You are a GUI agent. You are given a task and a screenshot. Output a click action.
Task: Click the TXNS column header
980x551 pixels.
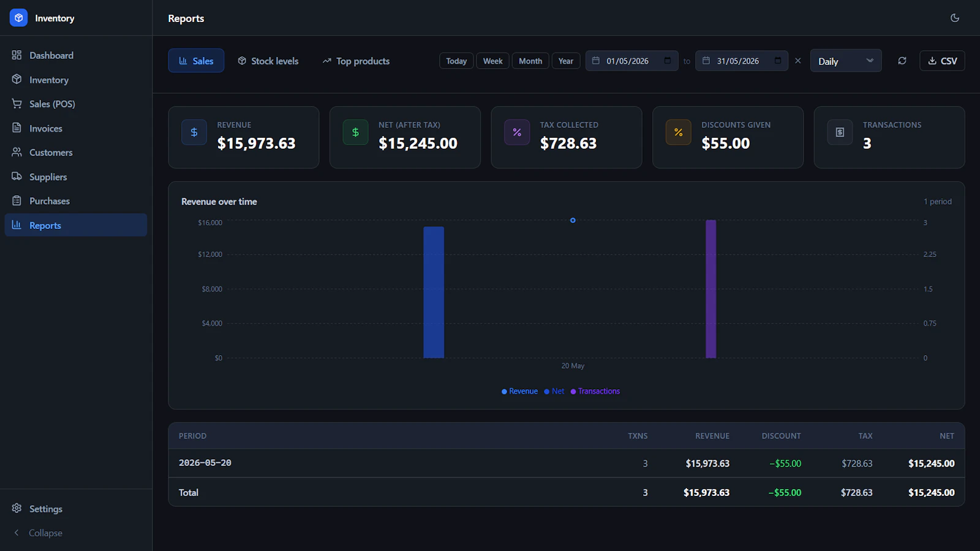tap(638, 436)
